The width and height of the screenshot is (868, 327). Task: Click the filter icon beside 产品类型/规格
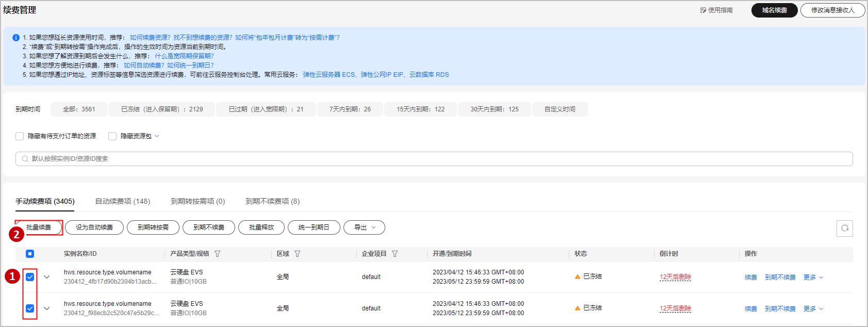click(217, 254)
